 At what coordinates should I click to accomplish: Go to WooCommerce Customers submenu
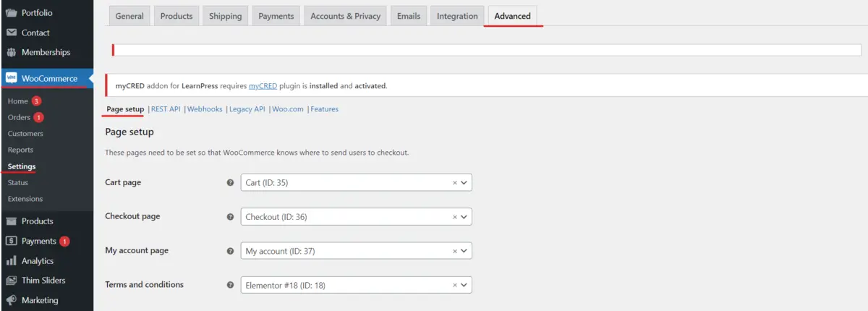(25, 134)
